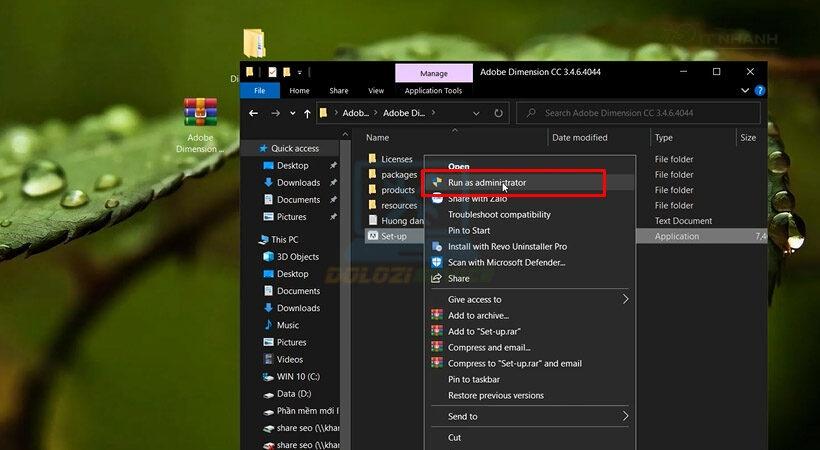This screenshot has width=820, height=450.
Task: Switch to the View ribbon tab
Action: tap(374, 90)
